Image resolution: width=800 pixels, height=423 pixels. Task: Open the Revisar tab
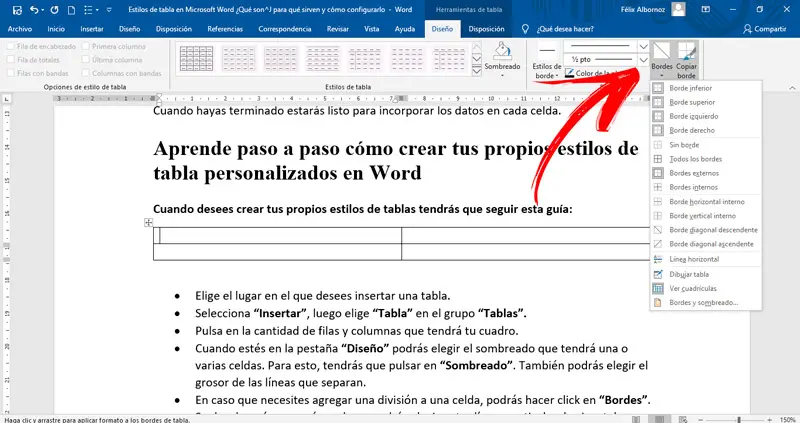pyautogui.click(x=338, y=29)
